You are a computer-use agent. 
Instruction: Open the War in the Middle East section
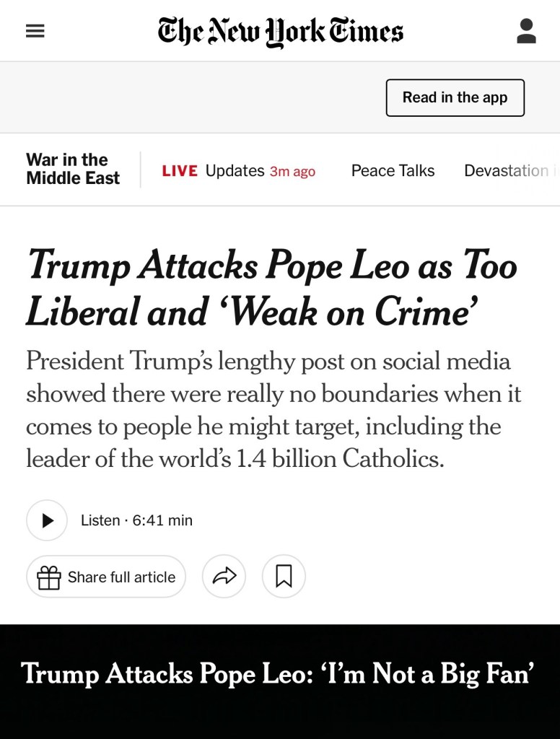(73, 169)
